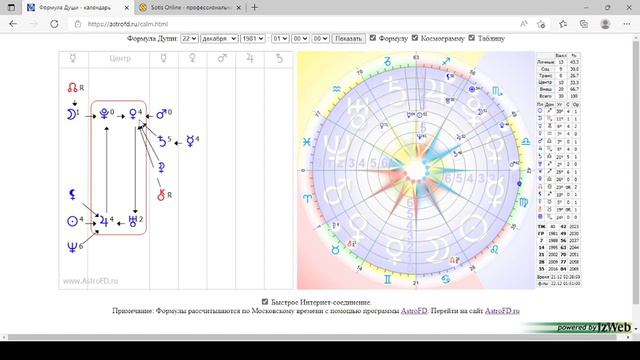Click the Virgo sign on the cosmogram wheel
This screenshot has width=640, height=360.
click(523, 202)
